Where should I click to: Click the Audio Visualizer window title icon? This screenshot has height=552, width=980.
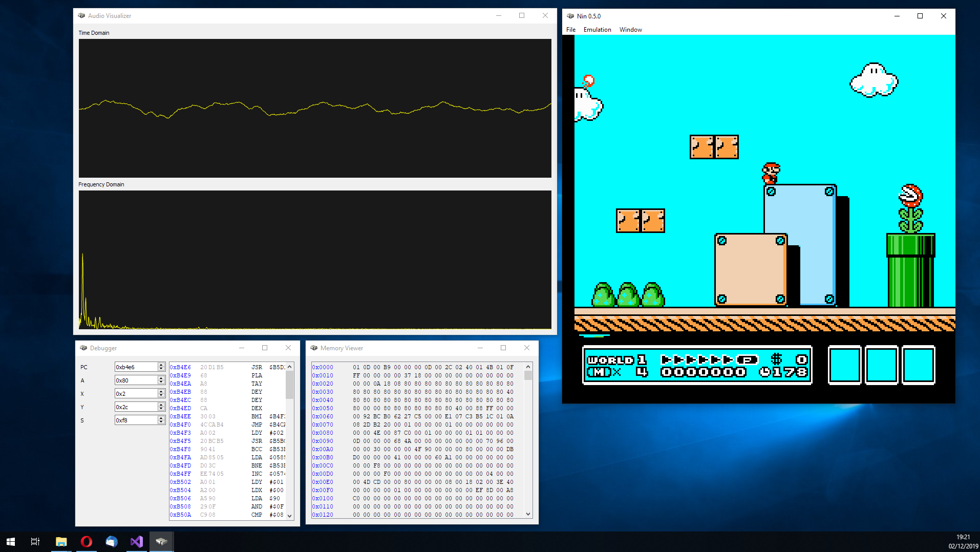click(81, 16)
